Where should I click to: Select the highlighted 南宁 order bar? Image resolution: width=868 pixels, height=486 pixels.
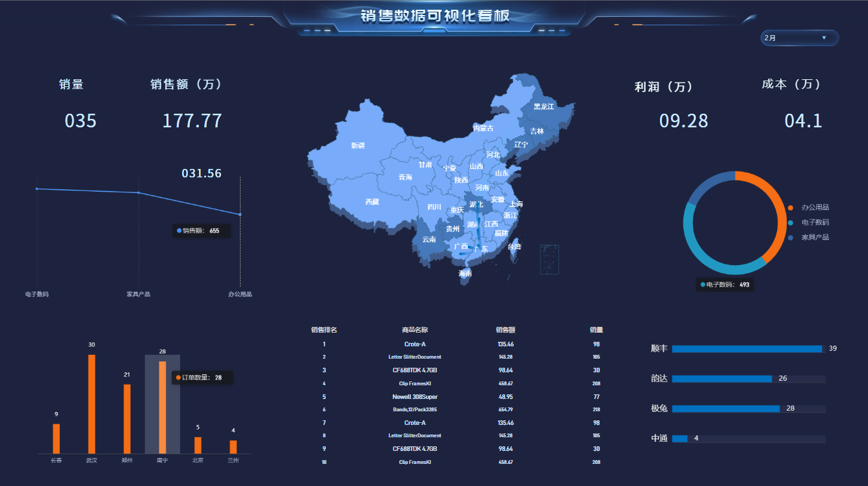click(163, 407)
